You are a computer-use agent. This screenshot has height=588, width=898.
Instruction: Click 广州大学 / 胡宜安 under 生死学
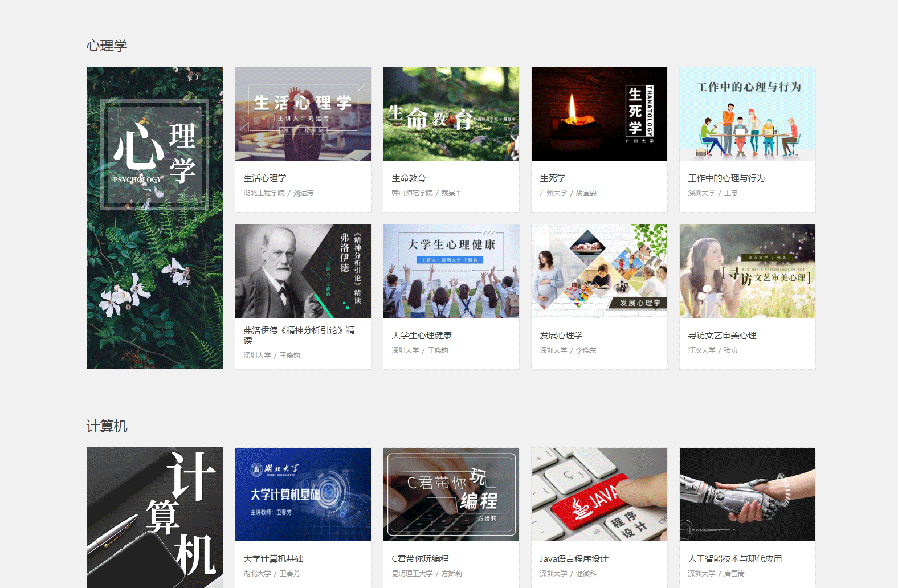[x=568, y=193]
